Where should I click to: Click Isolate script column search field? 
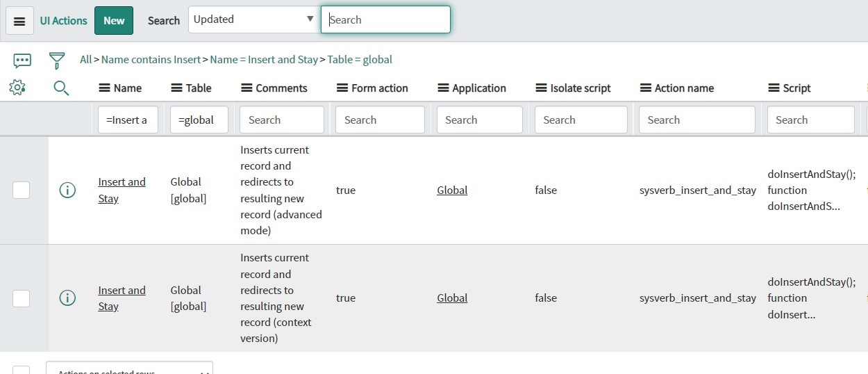[x=581, y=120]
